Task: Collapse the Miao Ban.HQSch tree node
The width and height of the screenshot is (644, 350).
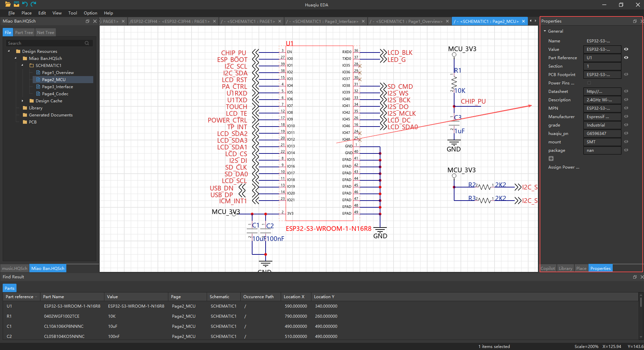Action: pyautogui.click(x=15, y=58)
